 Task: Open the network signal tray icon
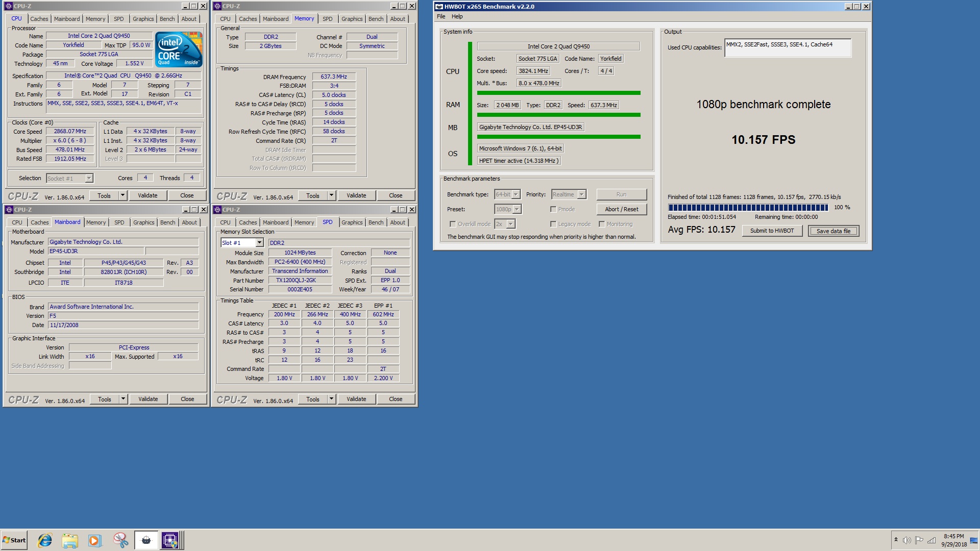tap(932, 540)
